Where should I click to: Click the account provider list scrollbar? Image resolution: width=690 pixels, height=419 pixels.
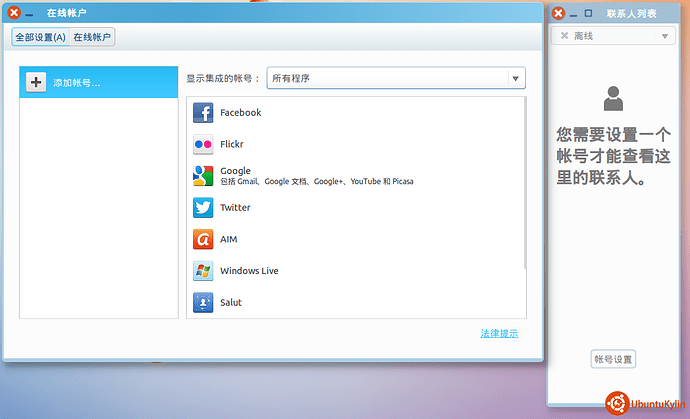coord(524,183)
